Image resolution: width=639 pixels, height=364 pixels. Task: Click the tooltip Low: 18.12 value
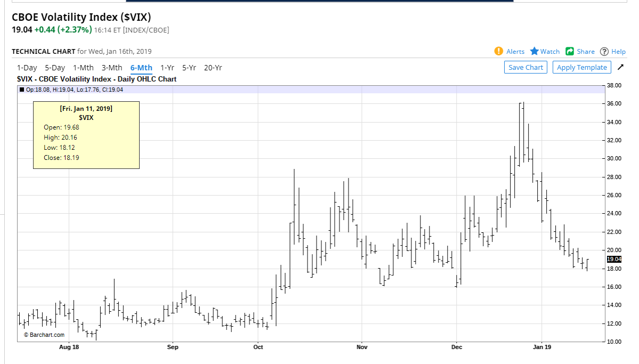tap(60, 148)
